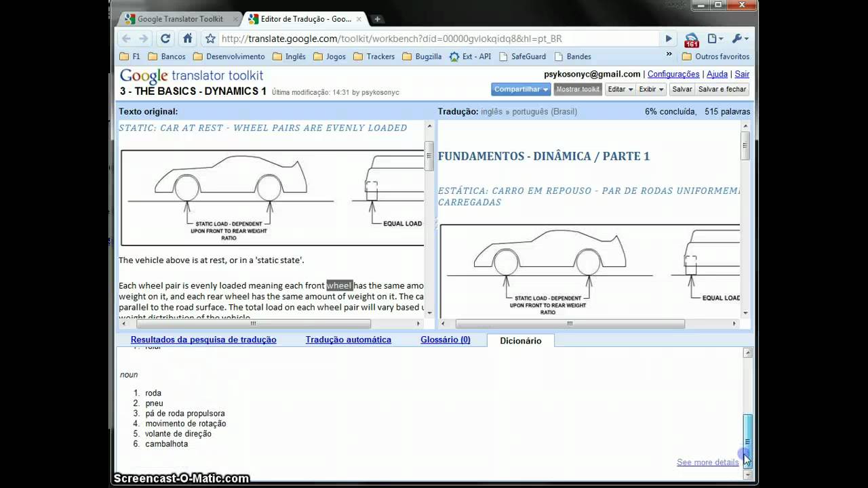Open the Tradução automática tab
This screenshot has height=488, width=868.
click(348, 340)
